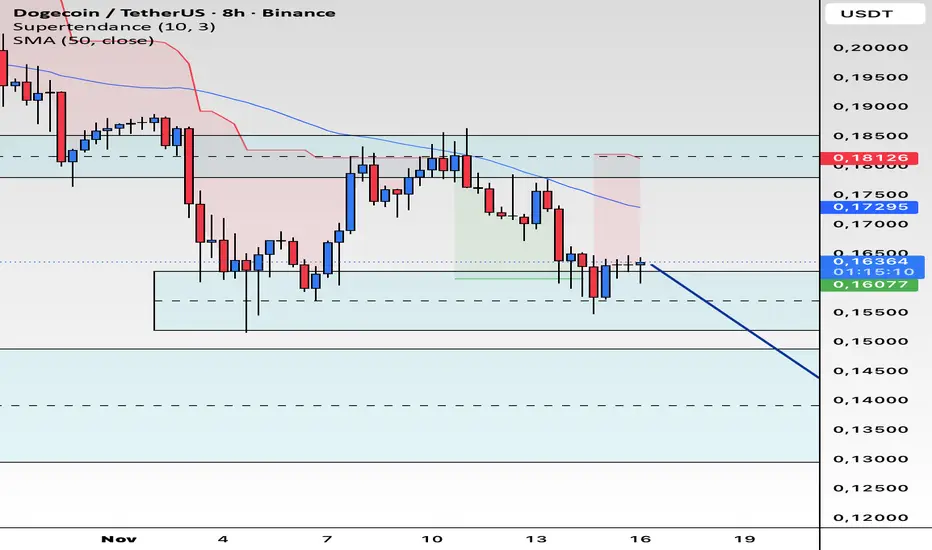Click the 13 date label on time axis
932x550 pixels.
tap(536, 539)
